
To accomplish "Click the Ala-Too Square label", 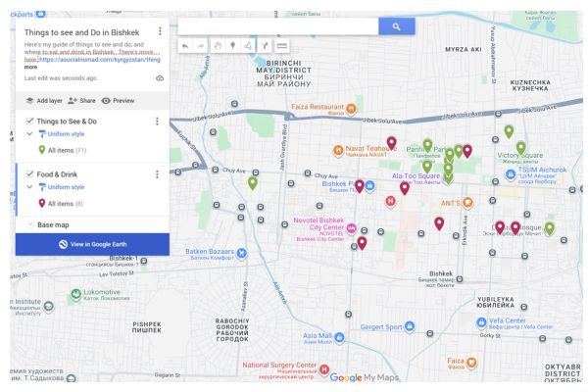I will [x=416, y=175].
